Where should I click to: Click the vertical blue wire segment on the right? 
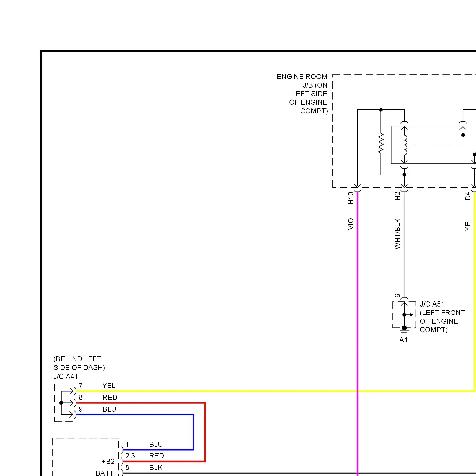coord(193,432)
